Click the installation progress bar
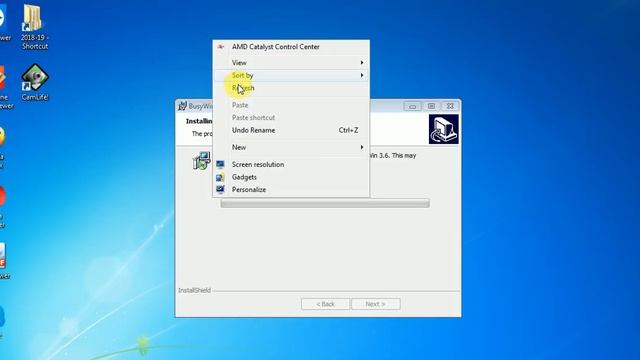 click(x=325, y=203)
